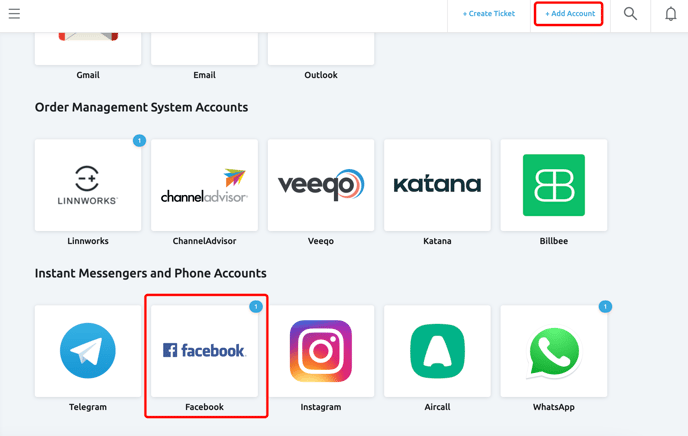This screenshot has height=436, width=688.
Task: Select the Linnworks integration tile
Action: (x=88, y=186)
